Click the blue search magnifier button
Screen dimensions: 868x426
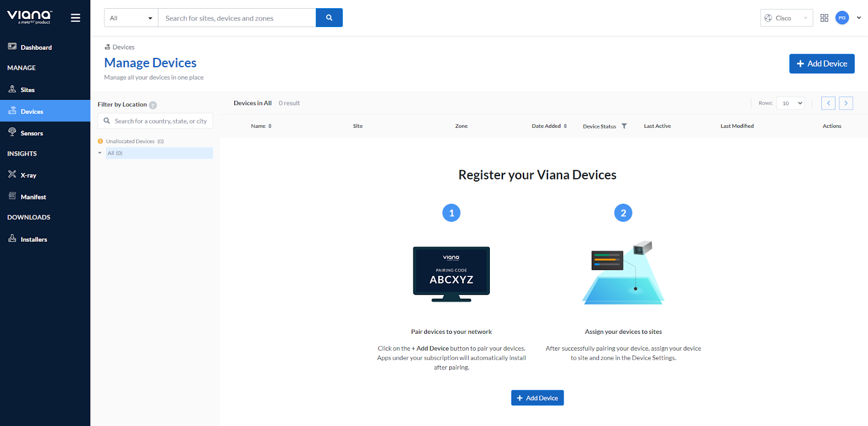(329, 18)
